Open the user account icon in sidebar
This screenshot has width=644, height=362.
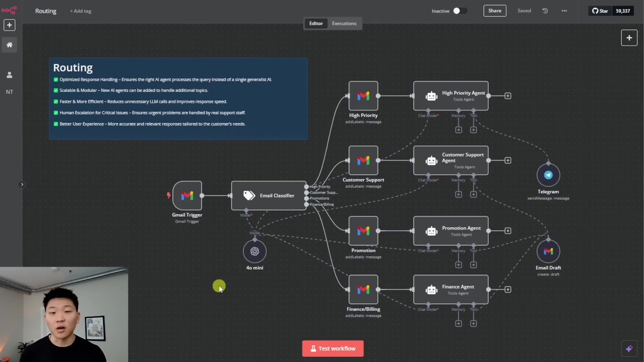coord(9,75)
